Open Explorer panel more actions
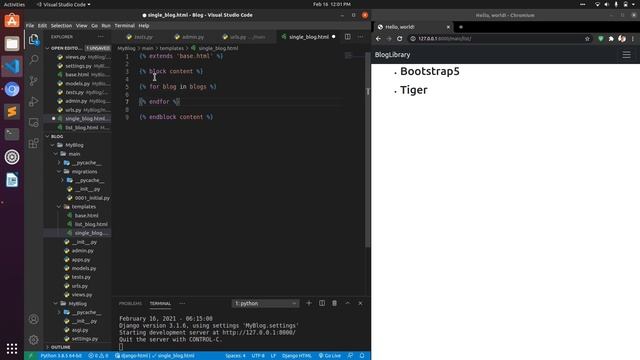This screenshot has height=360, width=640. [x=101, y=37]
